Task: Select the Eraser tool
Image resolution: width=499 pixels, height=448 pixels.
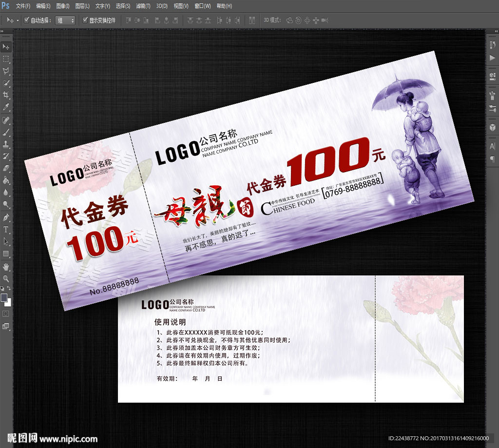Action: [6, 168]
